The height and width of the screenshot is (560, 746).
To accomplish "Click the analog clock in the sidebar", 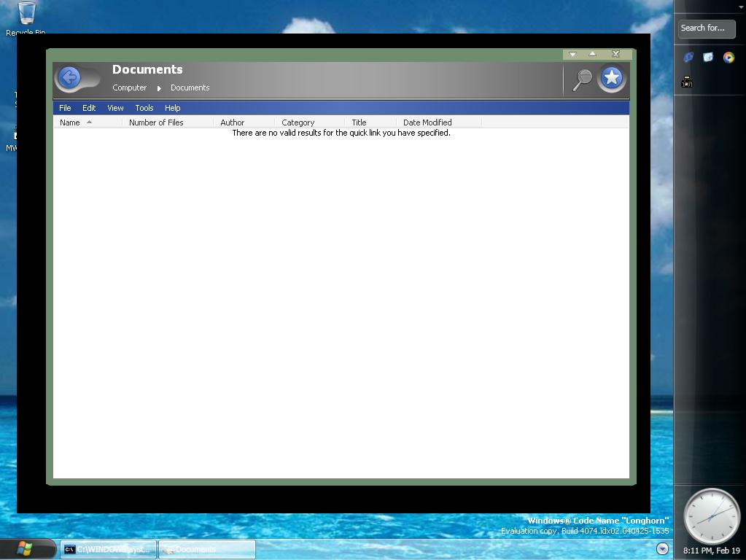I will tap(711, 516).
